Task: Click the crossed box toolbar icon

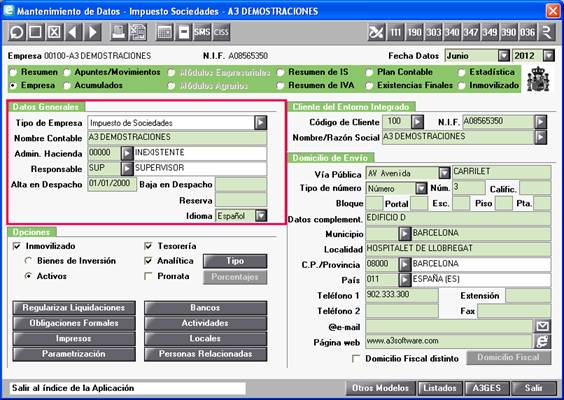Action: (x=54, y=32)
